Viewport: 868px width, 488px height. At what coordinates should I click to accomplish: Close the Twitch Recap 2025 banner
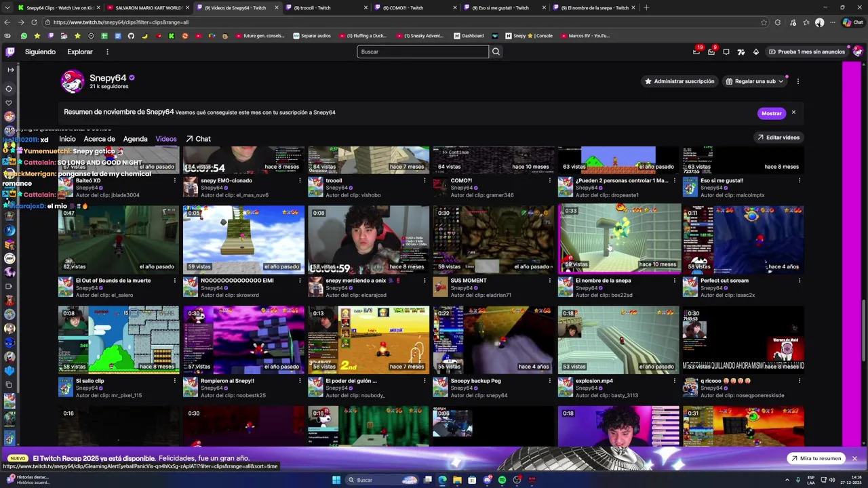pos(854,459)
